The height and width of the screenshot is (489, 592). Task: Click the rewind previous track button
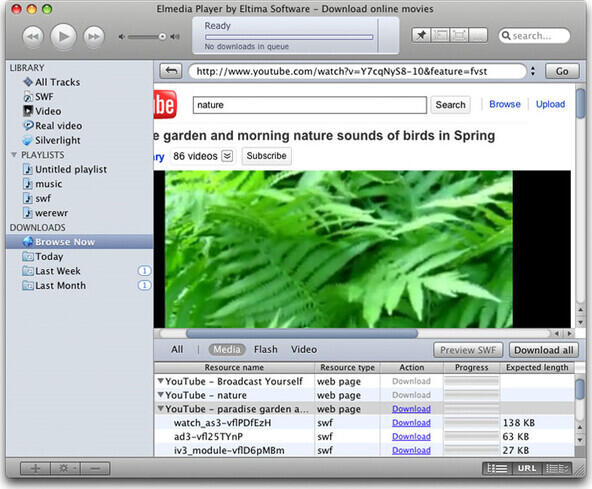[x=33, y=37]
